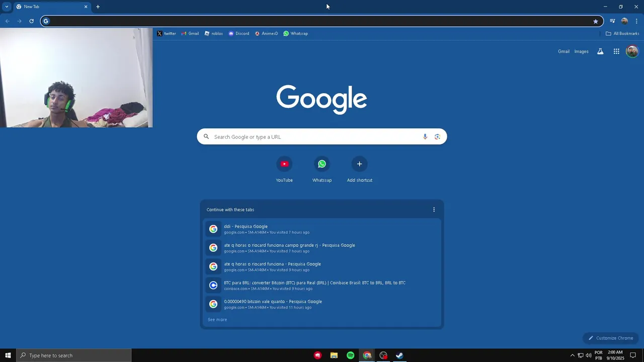Click the taskbar search box

(74, 355)
